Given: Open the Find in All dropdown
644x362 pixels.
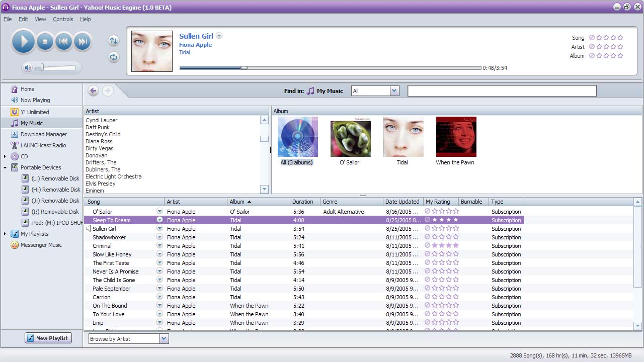Looking at the screenshot, I should pos(394,91).
